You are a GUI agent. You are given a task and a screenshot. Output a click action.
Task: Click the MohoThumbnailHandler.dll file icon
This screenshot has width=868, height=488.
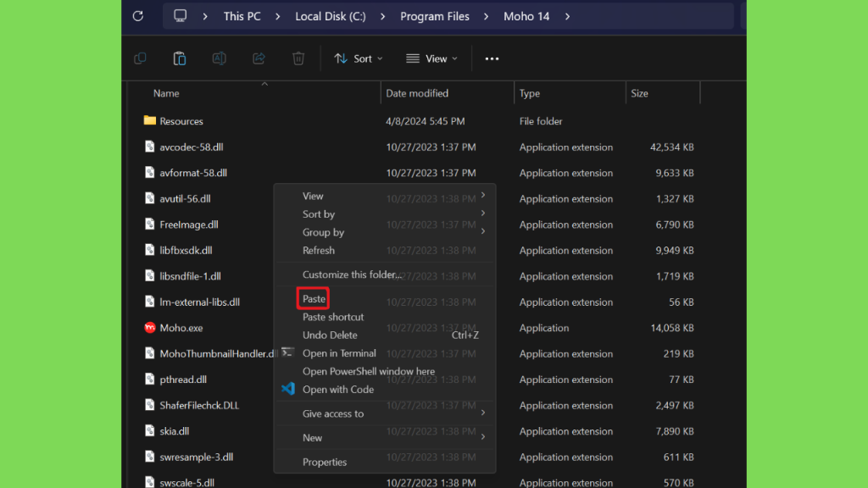click(x=149, y=353)
